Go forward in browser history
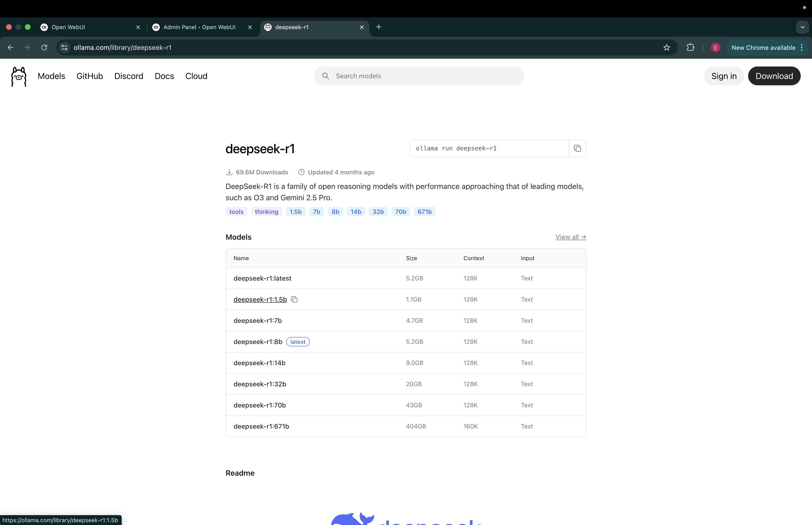 tap(27, 47)
